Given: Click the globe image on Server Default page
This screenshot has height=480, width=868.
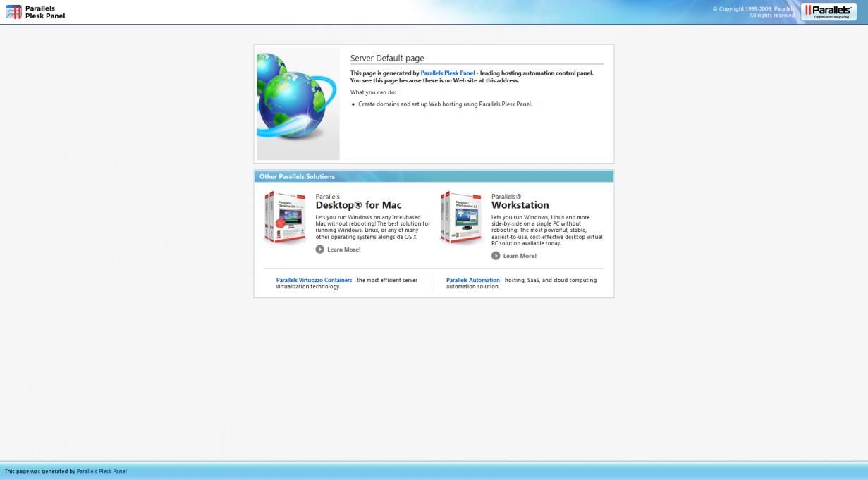Looking at the screenshot, I should pyautogui.click(x=298, y=104).
